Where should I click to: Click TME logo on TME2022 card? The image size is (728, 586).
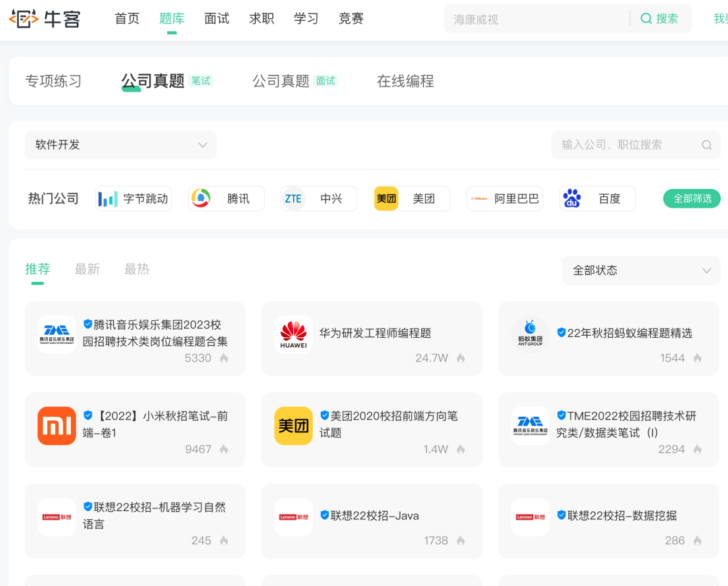[x=530, y=426]
